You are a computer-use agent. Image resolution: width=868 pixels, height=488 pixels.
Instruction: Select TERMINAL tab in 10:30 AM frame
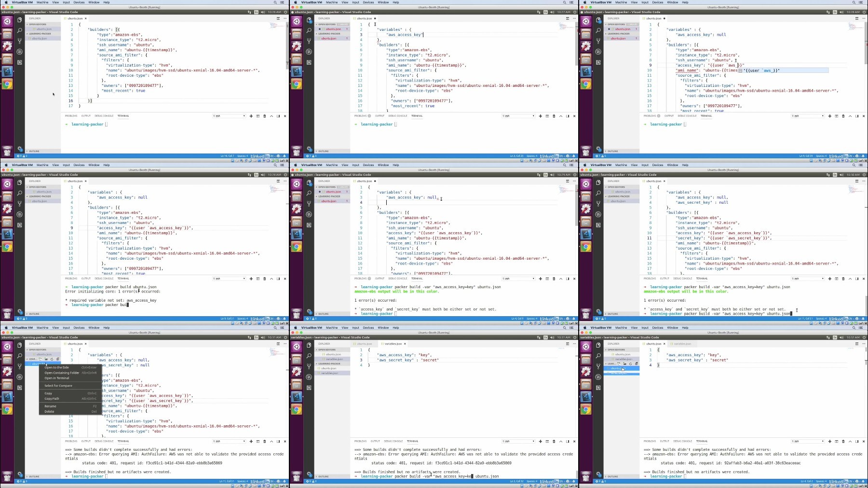tap(702, 279)
